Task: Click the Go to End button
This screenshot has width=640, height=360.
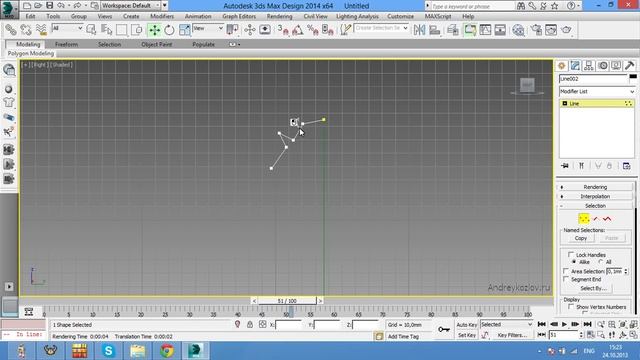Action: click(587, 324)
